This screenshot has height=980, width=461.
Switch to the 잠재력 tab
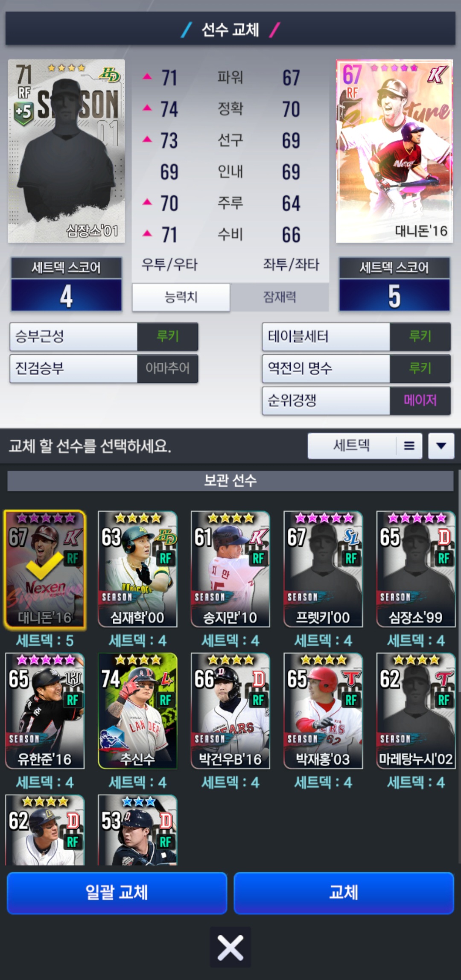(x=280, y=297)
